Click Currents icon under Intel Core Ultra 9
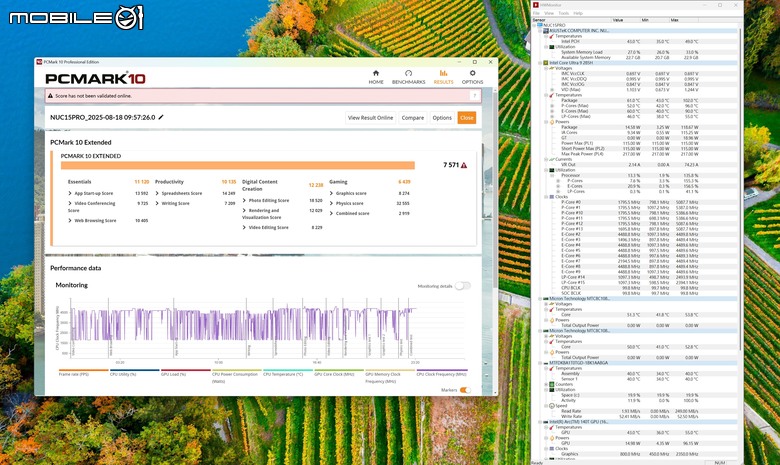Screen dimensions: 780x465 click(x=552, y=159)
